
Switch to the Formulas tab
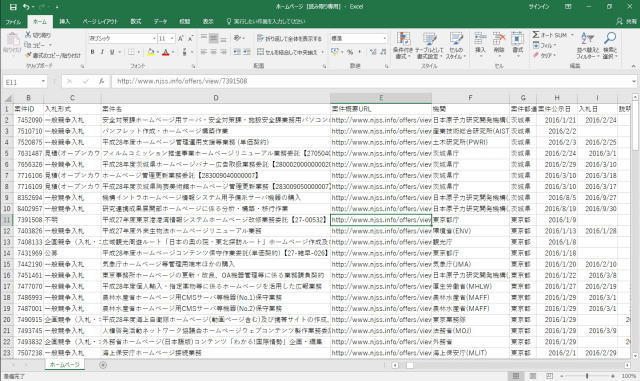[x=136, y=21]
